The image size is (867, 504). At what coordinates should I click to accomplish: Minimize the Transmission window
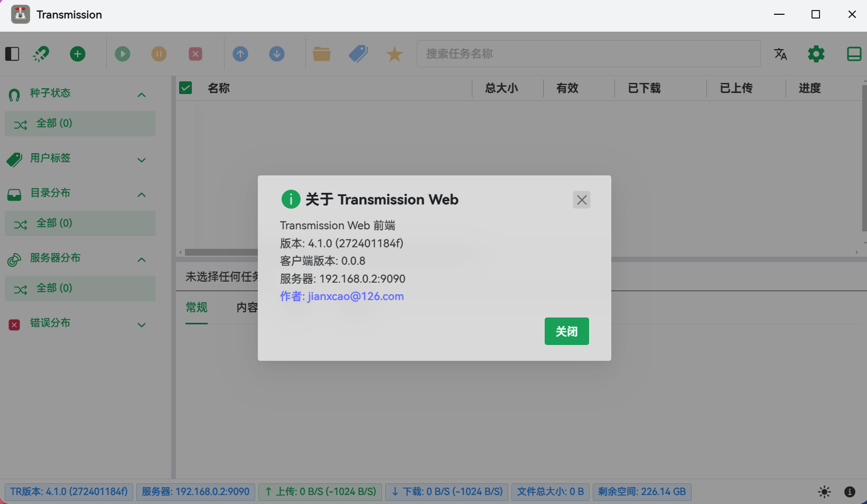(779, 14)
